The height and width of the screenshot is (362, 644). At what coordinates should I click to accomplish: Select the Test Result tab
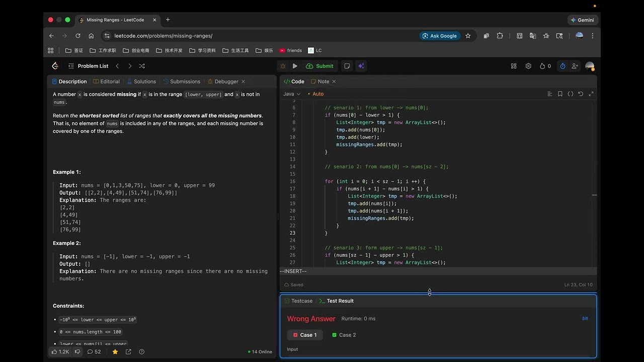(337, 301)
